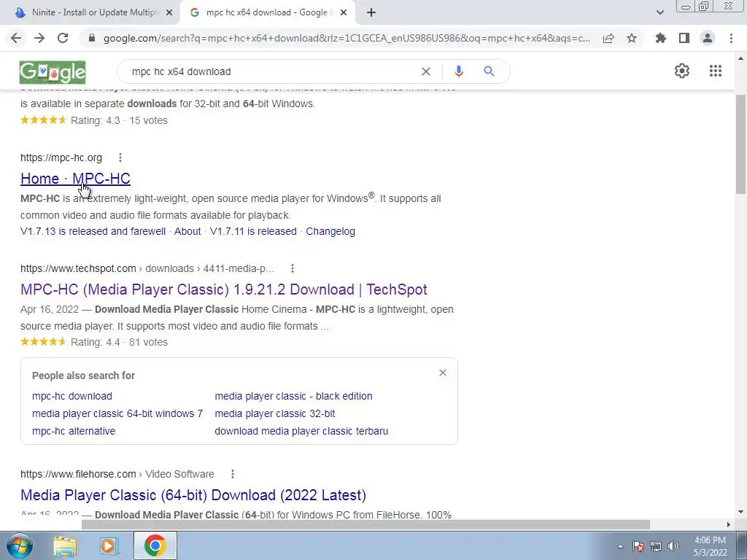Bookmark this tab with the star icon

coord(632,38)
